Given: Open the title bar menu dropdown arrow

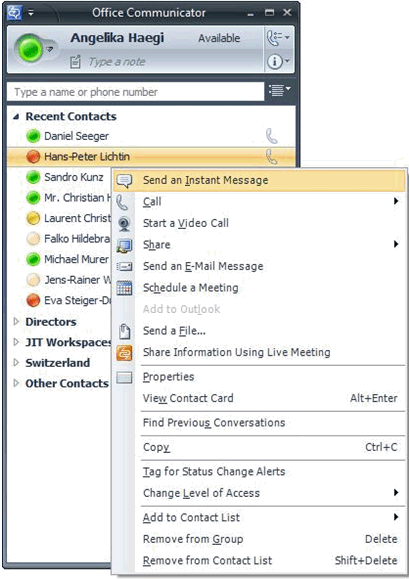Looking at the screenshot, I should tap(31, 13).
